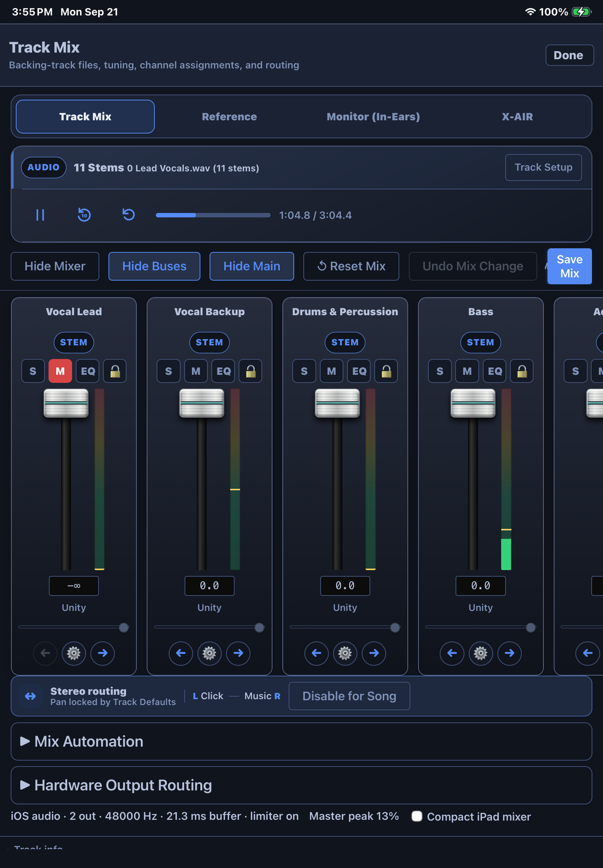
Task: Toggle the lock on Vocal Lead
Action: [x=115, y=371]
